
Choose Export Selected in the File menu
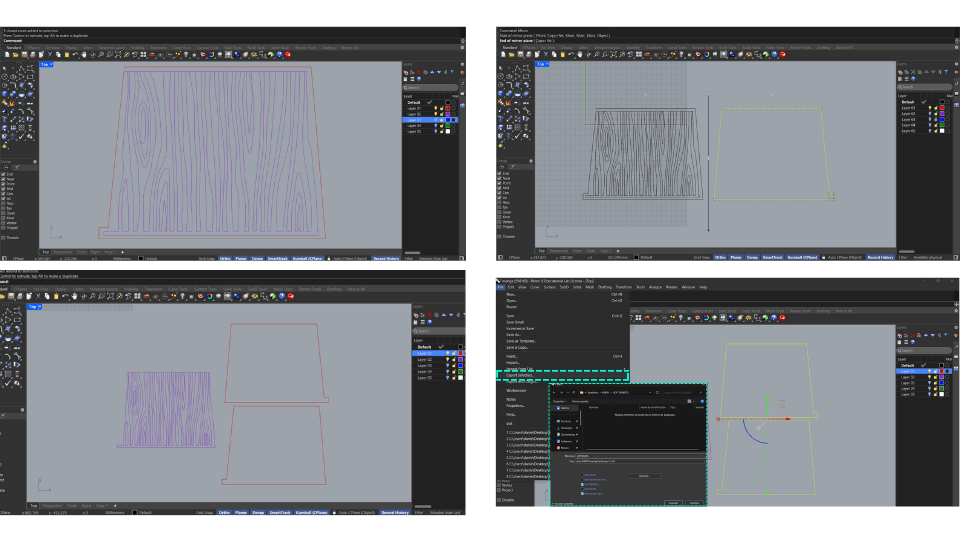tap(520, 375)
